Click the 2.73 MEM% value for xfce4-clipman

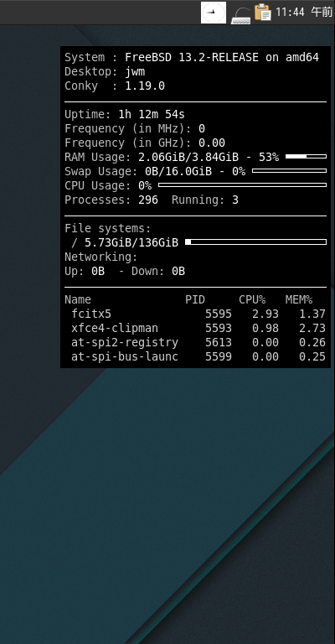click(x=312, y=328)
